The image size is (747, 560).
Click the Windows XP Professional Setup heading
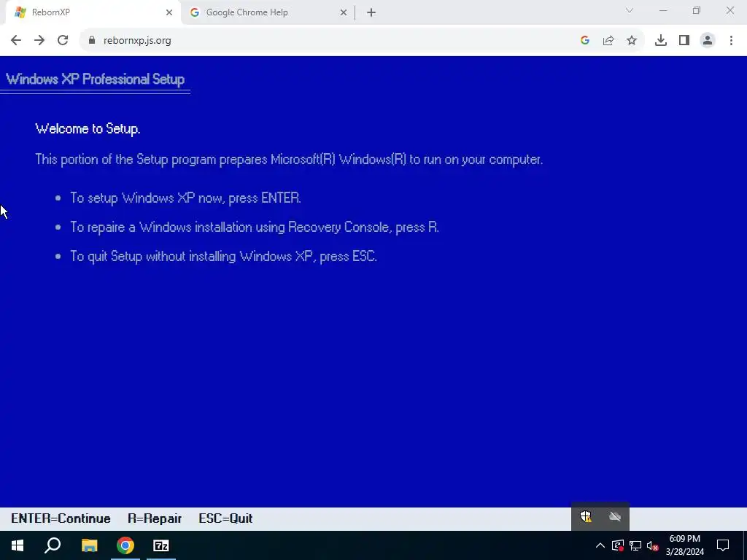point(96,79)
